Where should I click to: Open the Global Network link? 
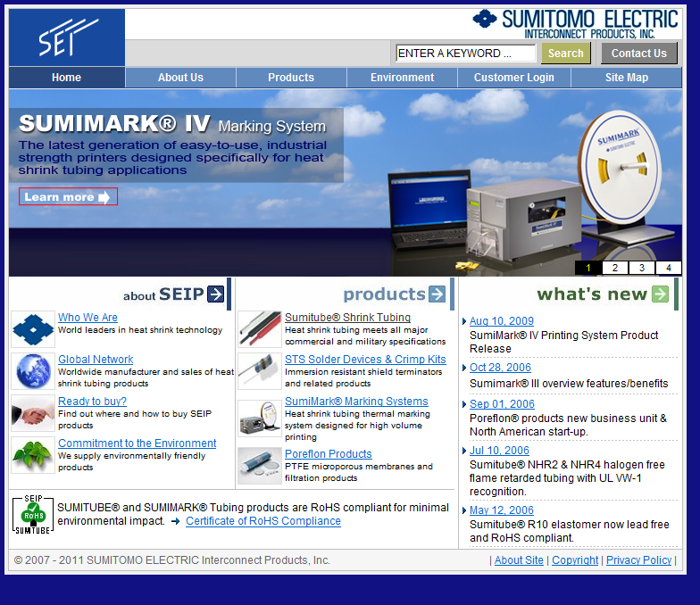(x=96, y=359)
